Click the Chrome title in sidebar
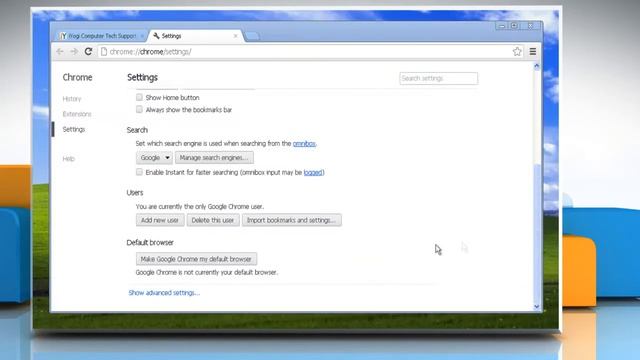This screenshot has width=640, height=360. tap(77, 77)
